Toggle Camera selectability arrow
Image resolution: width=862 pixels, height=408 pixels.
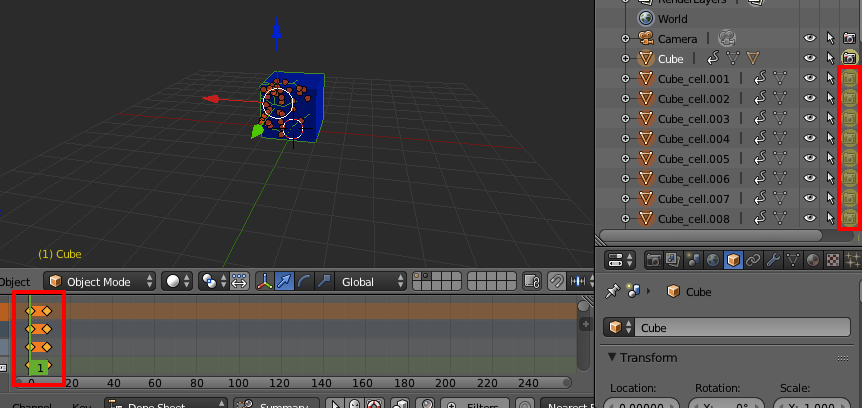point(831,38)
